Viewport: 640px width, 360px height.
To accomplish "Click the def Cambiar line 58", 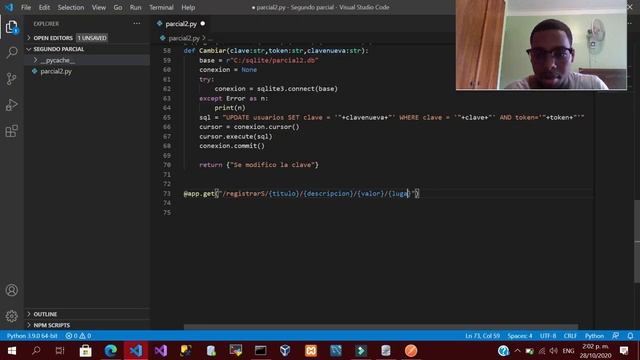I will point(276,51).
